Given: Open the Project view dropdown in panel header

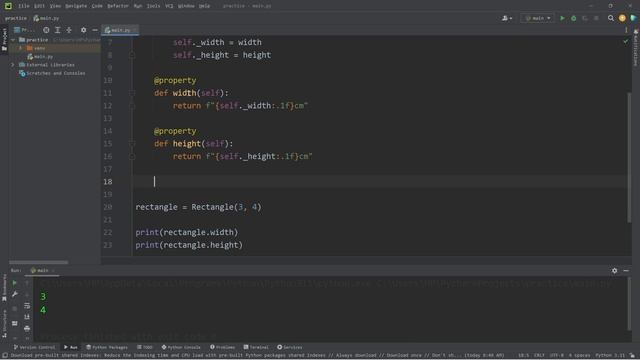Looking at the screenshot, I should click(24, 30).
